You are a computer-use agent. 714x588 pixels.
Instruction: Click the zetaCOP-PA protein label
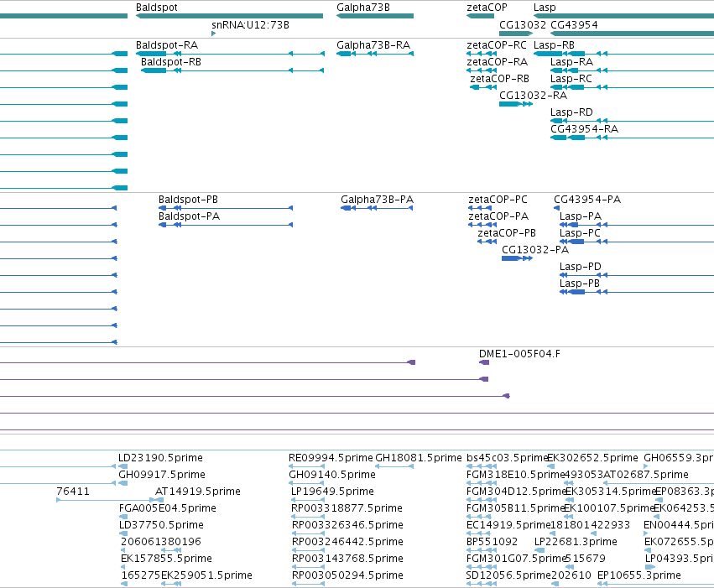498,216
